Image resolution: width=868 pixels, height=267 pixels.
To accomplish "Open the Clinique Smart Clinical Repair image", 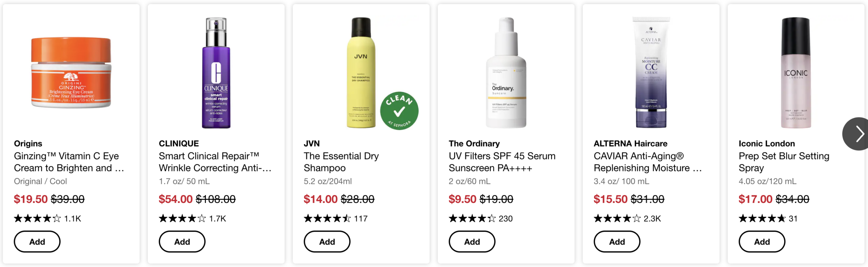I will tap(216, 73).
